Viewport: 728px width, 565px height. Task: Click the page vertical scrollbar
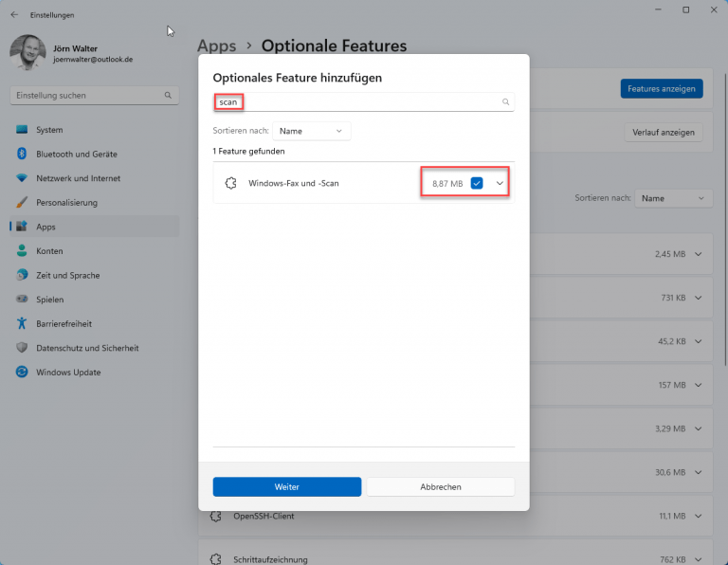click(x=725, y=219)
